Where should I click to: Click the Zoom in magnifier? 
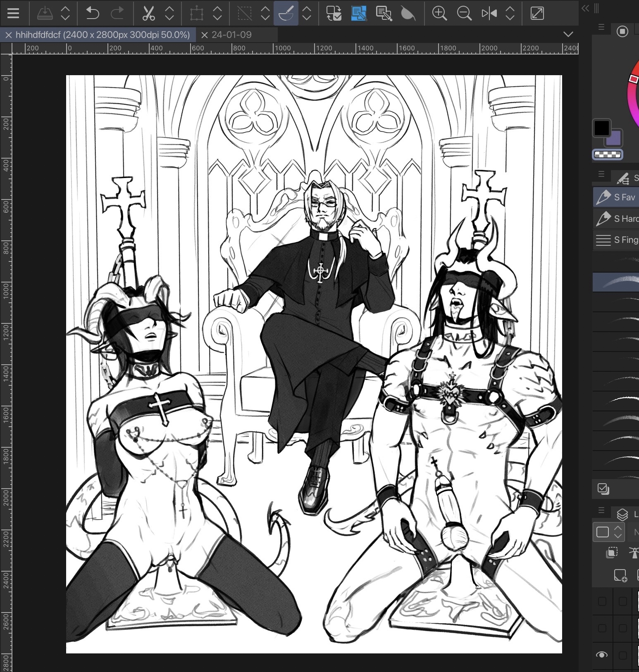(x=439, y=13)
